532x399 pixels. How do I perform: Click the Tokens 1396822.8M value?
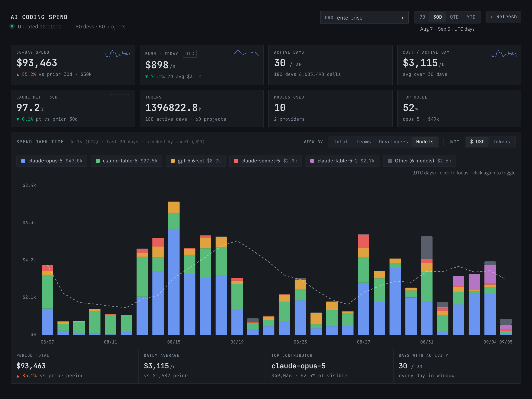tap(173, 108)
